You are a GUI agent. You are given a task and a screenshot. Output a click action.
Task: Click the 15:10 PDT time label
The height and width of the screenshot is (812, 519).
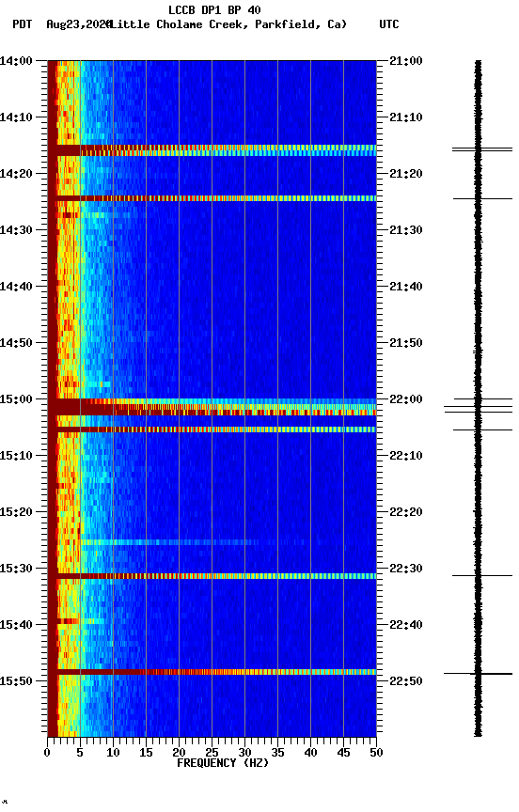click(x=16, y=456)
